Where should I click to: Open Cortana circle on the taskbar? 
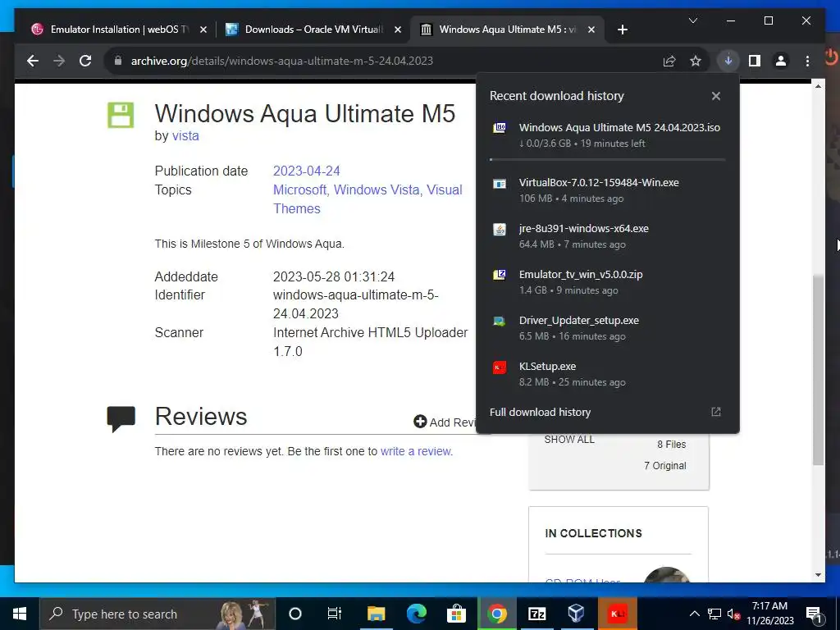coord(295,614)
